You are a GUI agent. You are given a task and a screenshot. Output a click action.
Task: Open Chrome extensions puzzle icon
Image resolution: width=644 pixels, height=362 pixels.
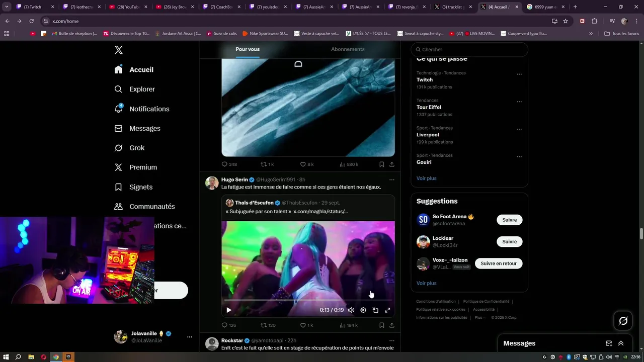594,21
